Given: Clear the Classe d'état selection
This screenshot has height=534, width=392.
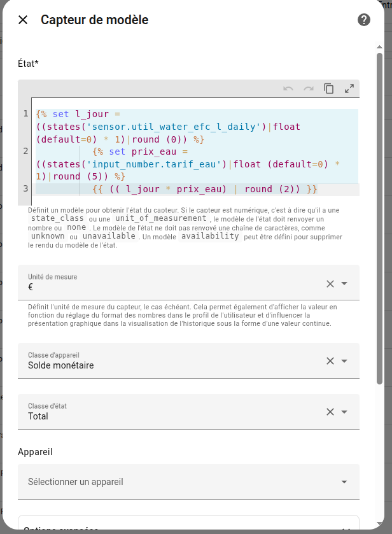Looking at the screenshot, I should click(330, 412).
